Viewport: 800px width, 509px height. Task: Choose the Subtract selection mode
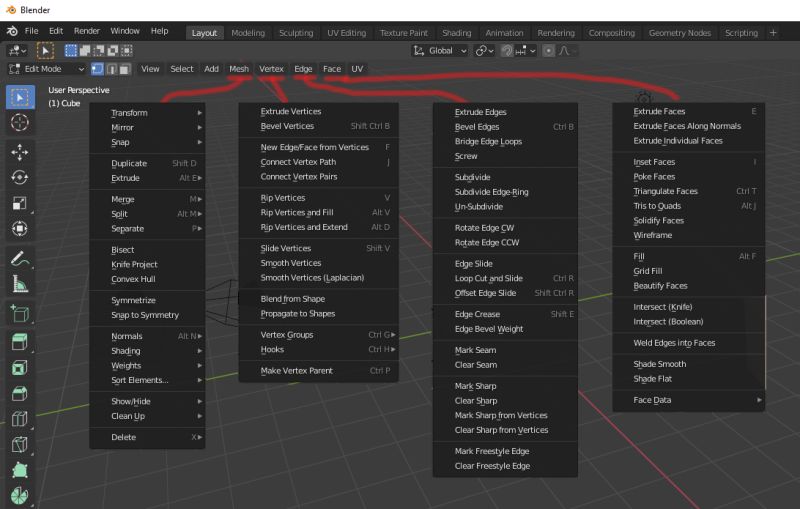coord(98,50)
